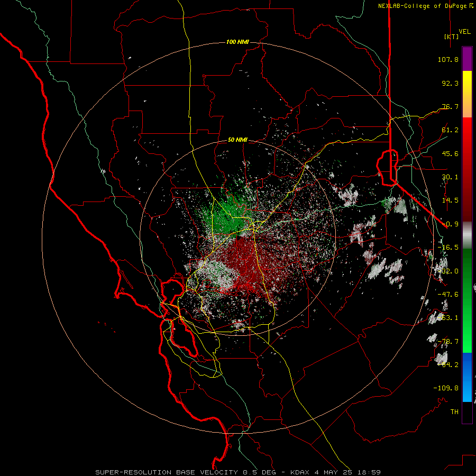Click the "100 NMI" range ring label
This screenshot has height=476, width=476.
237,42
